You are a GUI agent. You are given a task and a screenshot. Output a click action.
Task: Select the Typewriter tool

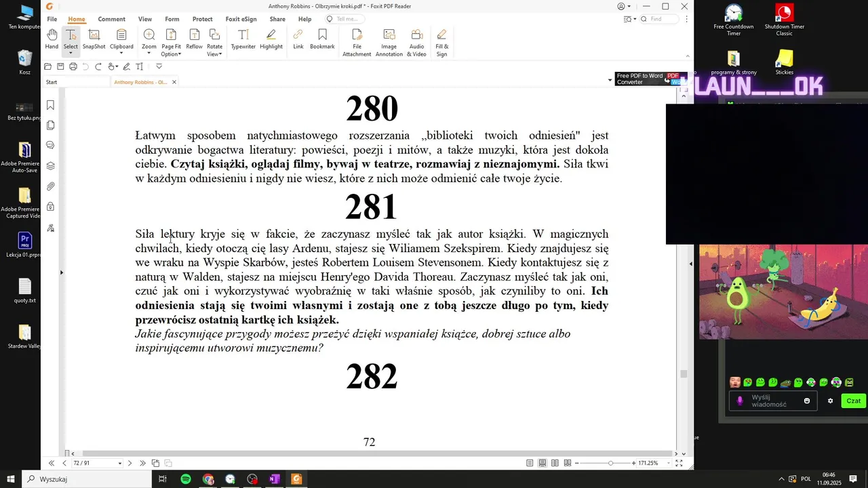point(243,39)
